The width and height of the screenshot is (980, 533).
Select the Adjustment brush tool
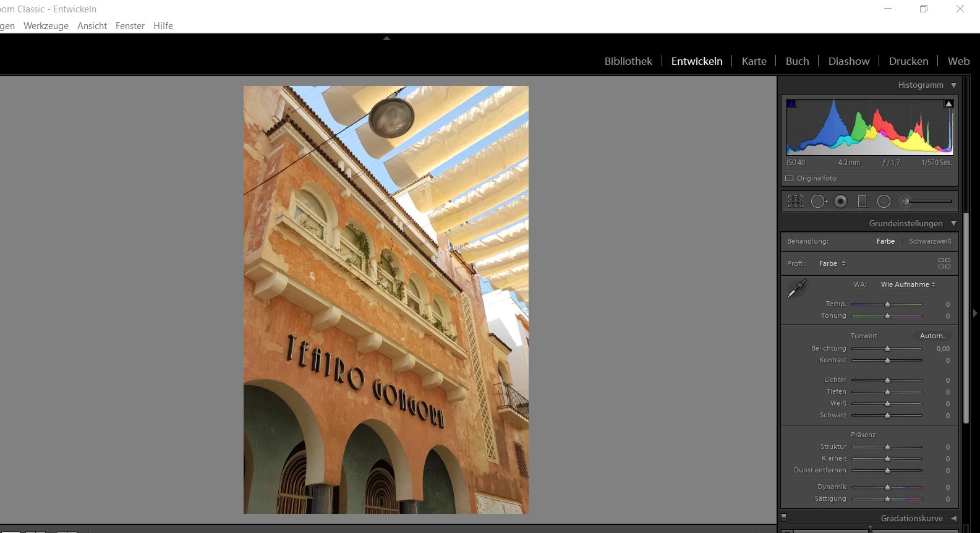coord(926,201)
